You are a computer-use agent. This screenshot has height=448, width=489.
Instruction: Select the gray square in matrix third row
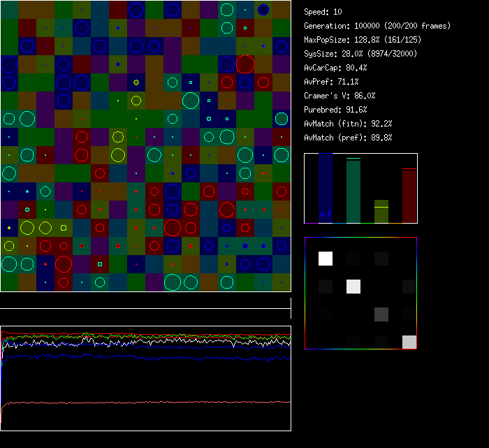pos(381,314)
